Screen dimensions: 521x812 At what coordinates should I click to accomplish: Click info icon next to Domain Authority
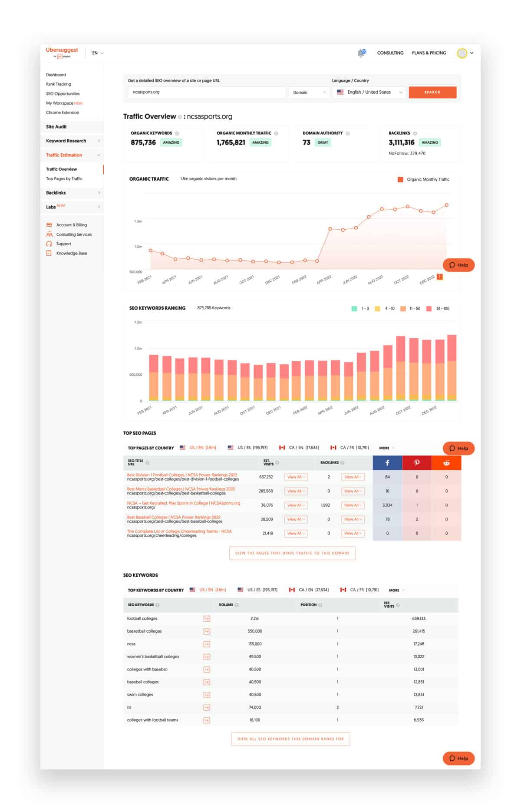pos(348,133)
